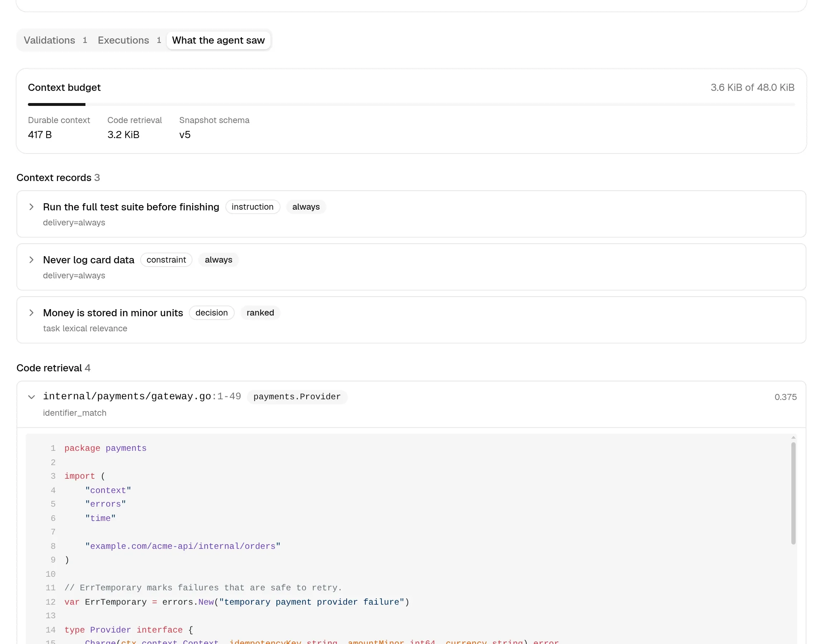
Task: Click the Durable context 417 B value
Action: click(40, 135)
